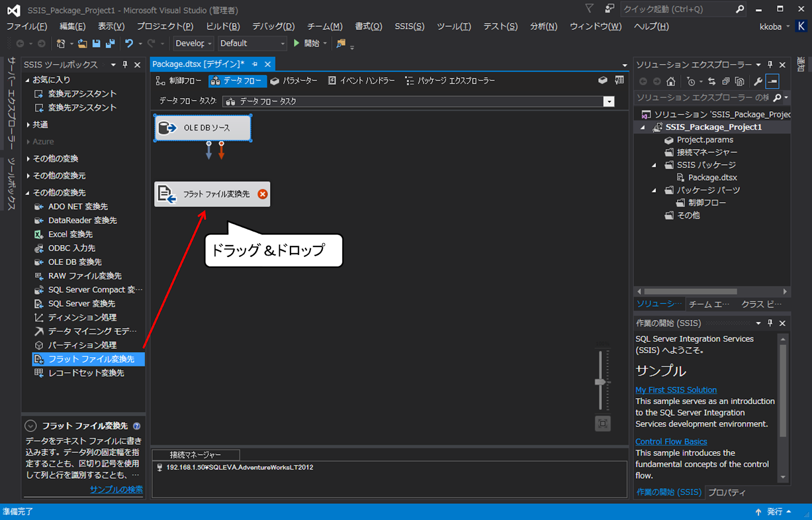Expand the その他の変換元 toolbox group
Image resolution: width=812 pixels, height=520 pixels.
[x=28, y=176]
